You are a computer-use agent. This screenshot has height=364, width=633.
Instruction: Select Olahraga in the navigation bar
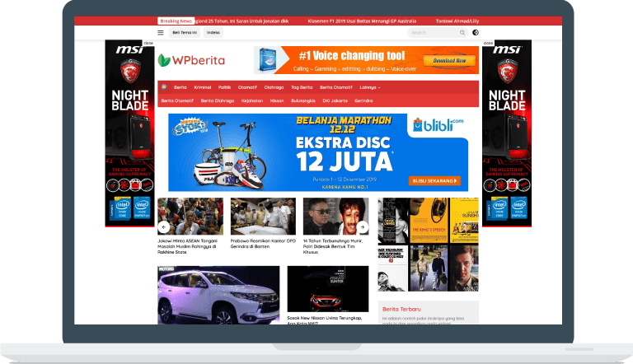coord(274,87)
